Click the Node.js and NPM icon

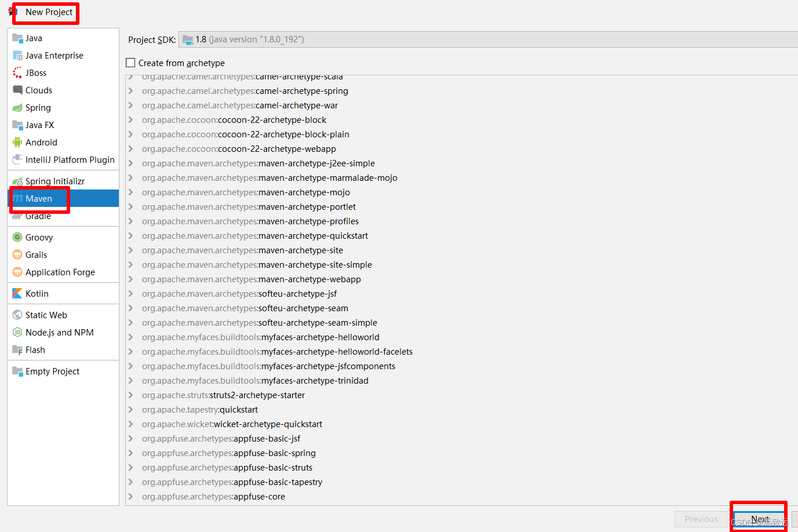[x=17, y=333]
